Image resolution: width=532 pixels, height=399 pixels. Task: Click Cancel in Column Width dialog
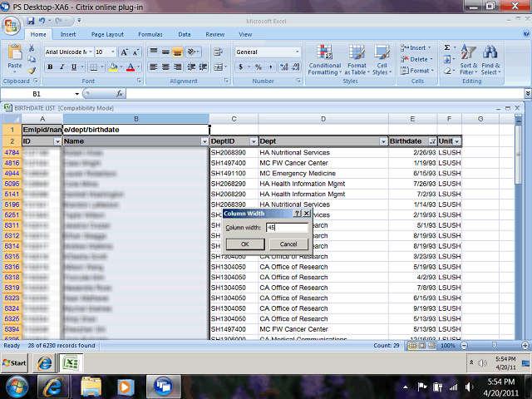pyautogui.click(x=288, y=244)
